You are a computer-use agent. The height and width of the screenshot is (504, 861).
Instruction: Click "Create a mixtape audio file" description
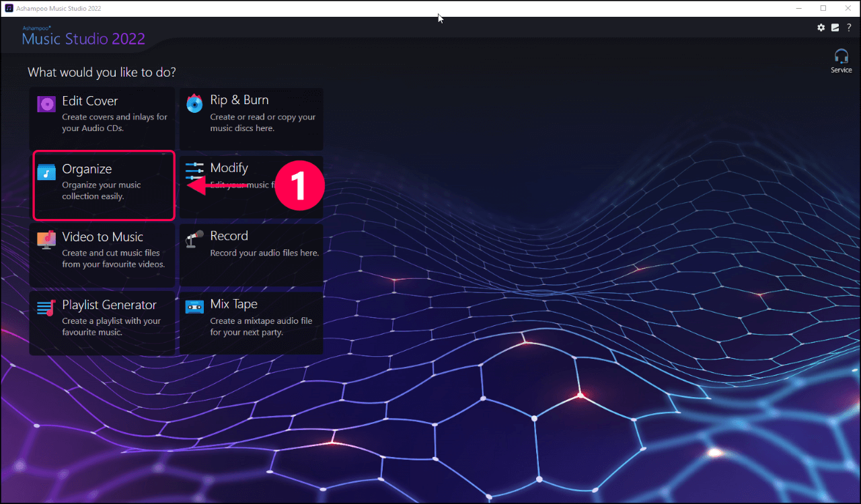coord(261,321)
